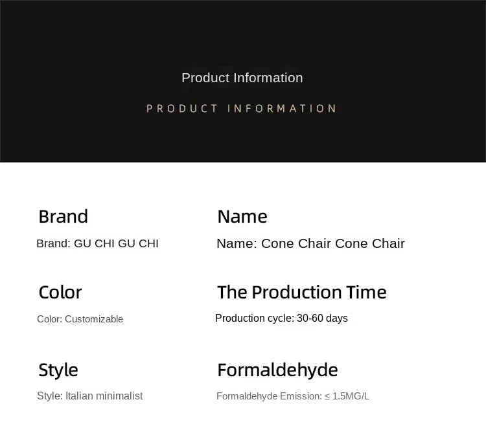Select the 'Name' heading
Screen dimensions: 486x448
(x=242, y=216)
